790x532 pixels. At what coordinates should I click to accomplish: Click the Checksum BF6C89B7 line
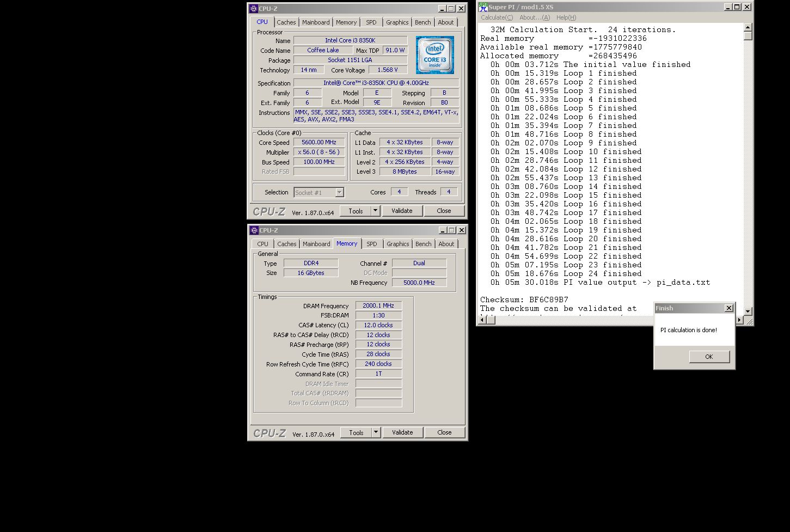click(524, 299)
